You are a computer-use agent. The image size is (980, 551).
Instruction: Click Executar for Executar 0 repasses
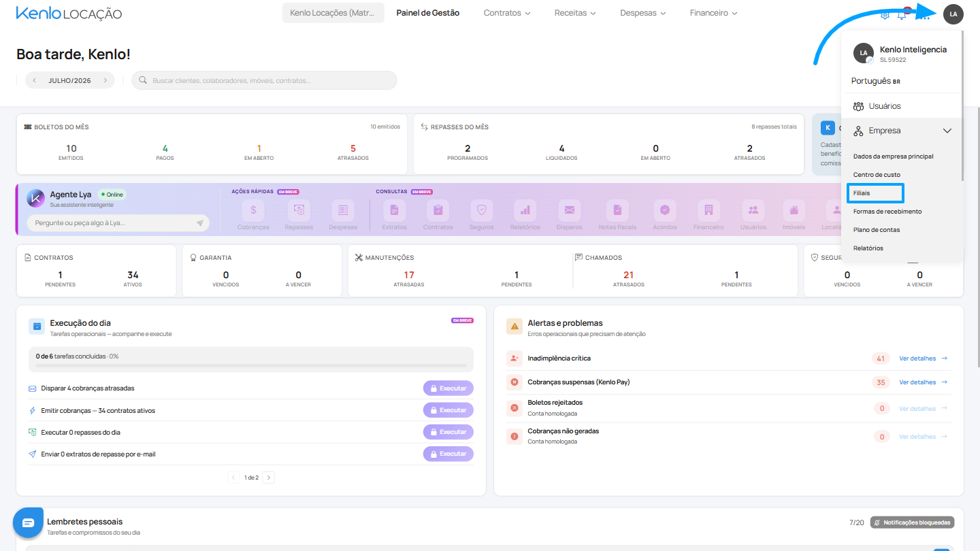[448, 432]
